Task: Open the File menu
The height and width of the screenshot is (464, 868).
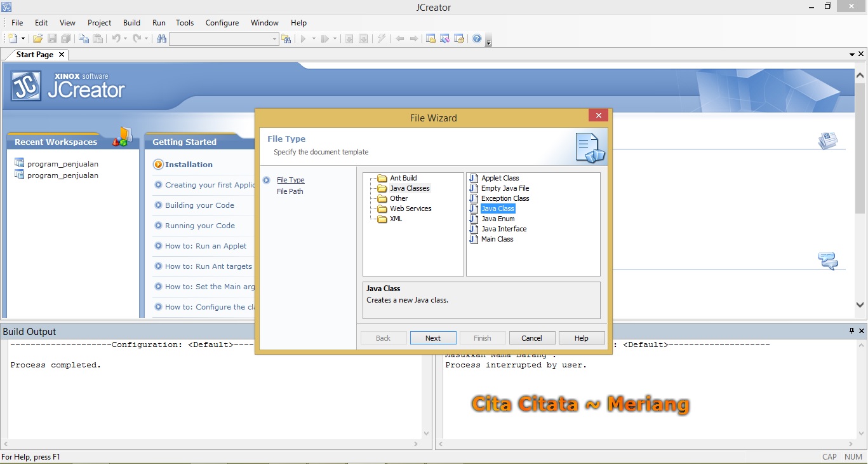Action: (x=17, y=22)
